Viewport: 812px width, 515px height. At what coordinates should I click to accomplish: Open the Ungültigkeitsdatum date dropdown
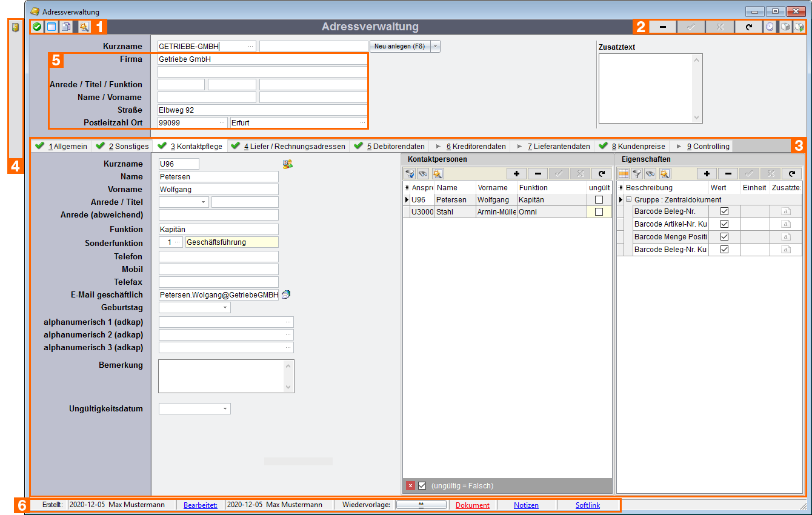pos(225,409)
